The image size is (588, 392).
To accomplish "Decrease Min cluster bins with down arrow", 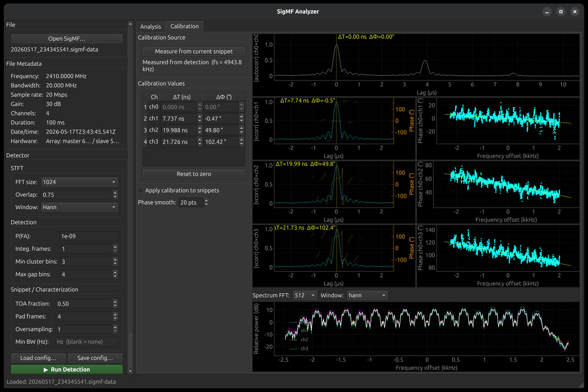I will (x=115, y=264).
